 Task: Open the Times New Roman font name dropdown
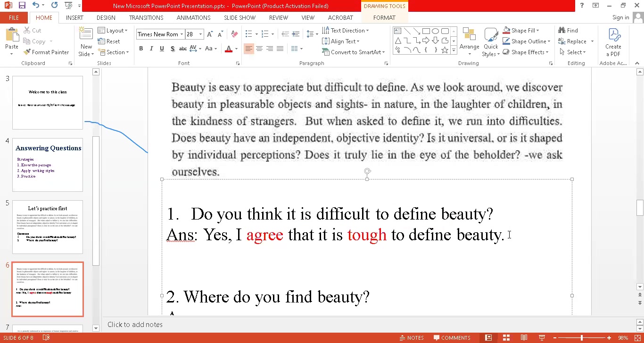(182, 34)
